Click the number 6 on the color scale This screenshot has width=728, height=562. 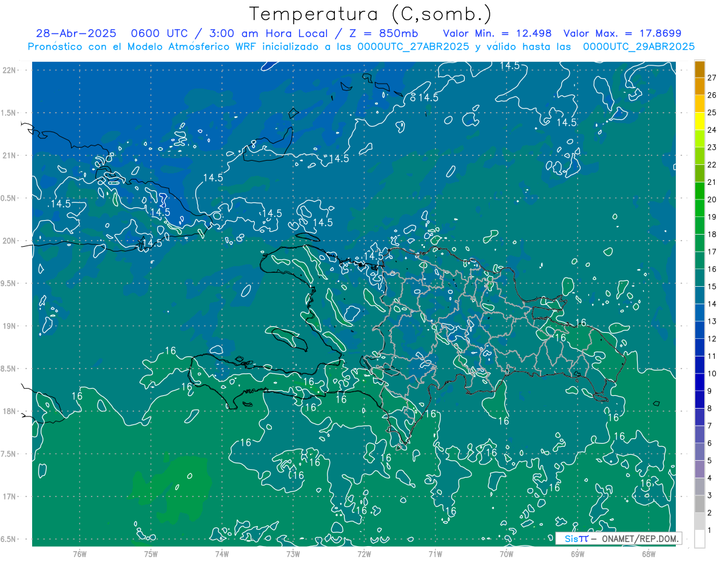pyautogui.click(x=710, y=443)
